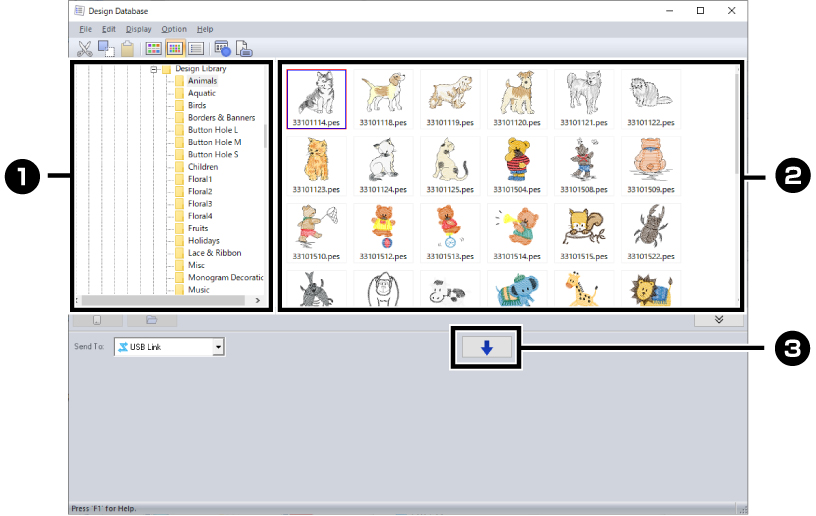Switch to small thumbnails view
816x516 pixels.
click(175, 47)
